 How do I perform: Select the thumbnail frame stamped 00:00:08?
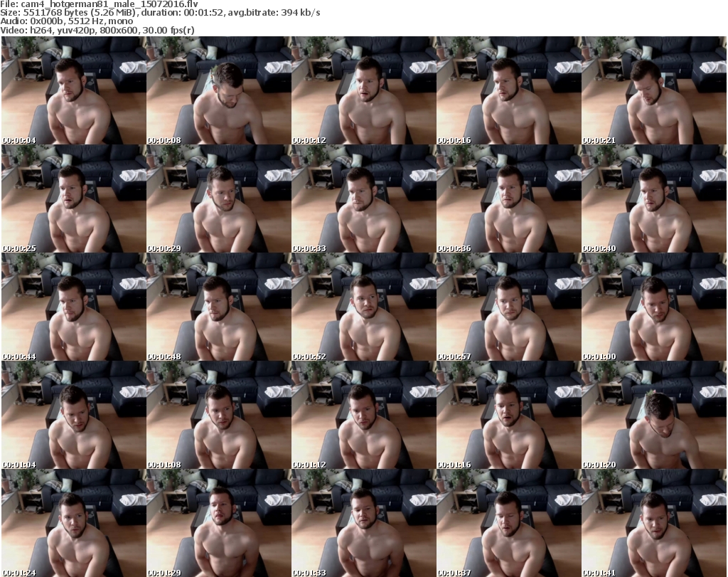point(219,90)
